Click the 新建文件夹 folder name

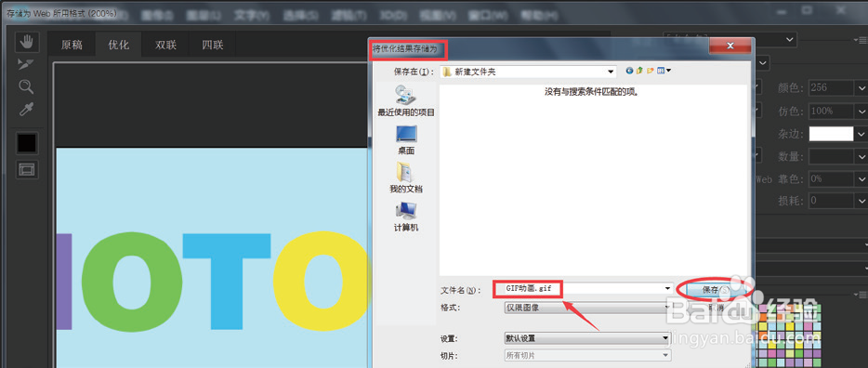(x=475, y=72)
